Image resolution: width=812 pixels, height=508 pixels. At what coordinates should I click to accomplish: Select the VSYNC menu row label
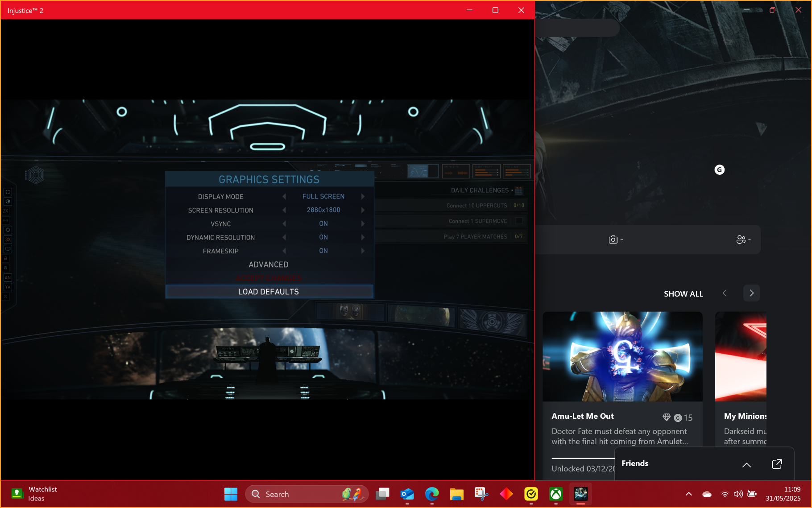pos(221,224)
